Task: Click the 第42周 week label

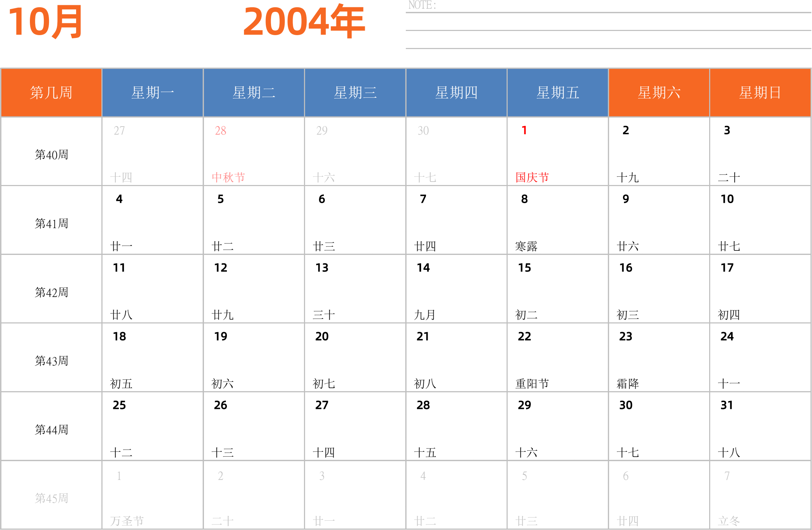Action: pos(51,292)
